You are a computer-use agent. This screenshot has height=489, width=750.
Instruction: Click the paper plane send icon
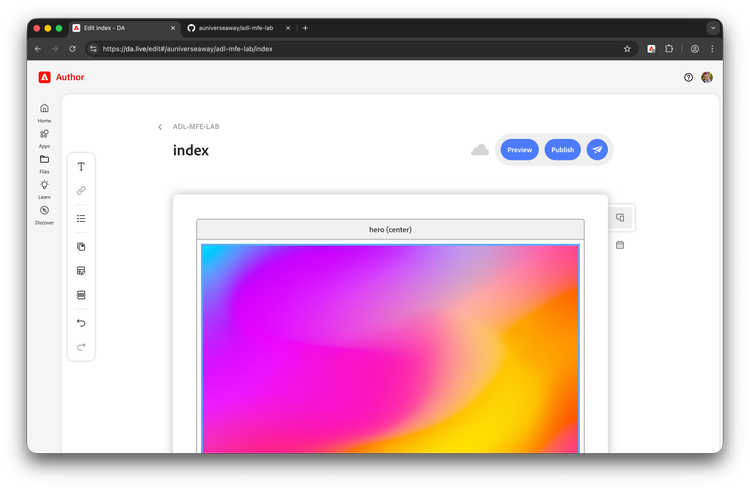[597, 150]
